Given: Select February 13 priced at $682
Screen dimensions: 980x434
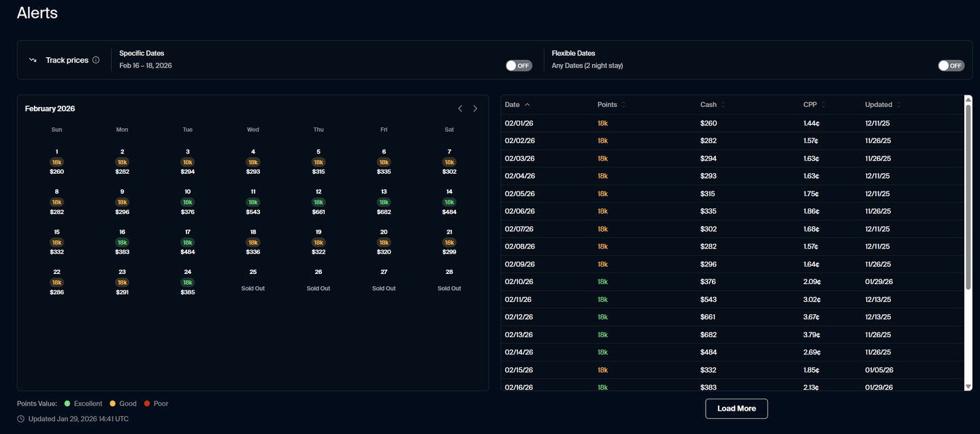Looking at the screenshot, I should coord(384,202).
